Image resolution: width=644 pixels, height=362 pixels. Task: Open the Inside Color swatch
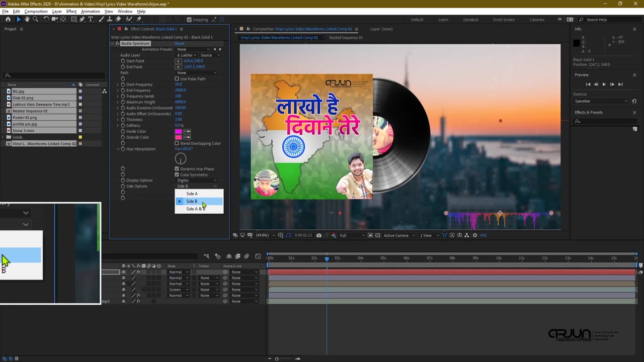coord(178,131)
